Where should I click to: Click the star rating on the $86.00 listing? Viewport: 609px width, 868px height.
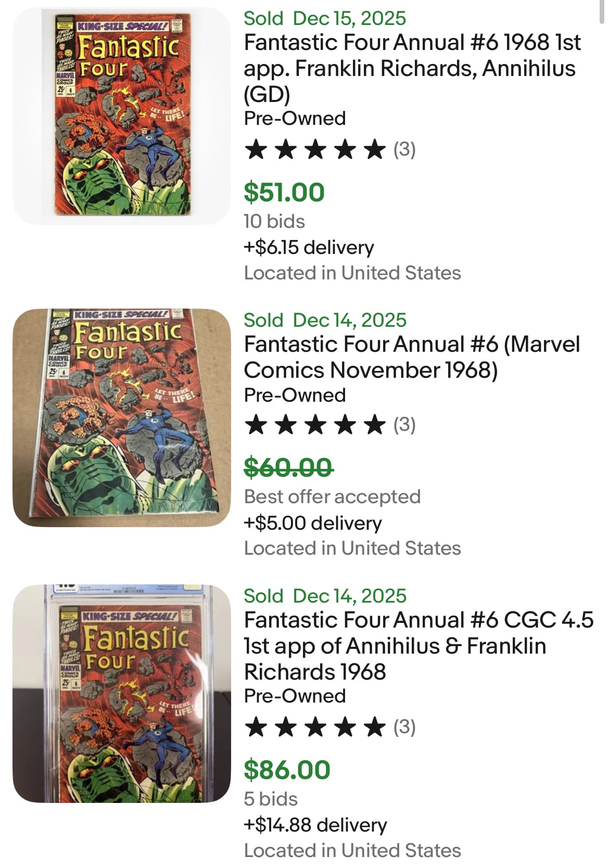tap(315, 727)
